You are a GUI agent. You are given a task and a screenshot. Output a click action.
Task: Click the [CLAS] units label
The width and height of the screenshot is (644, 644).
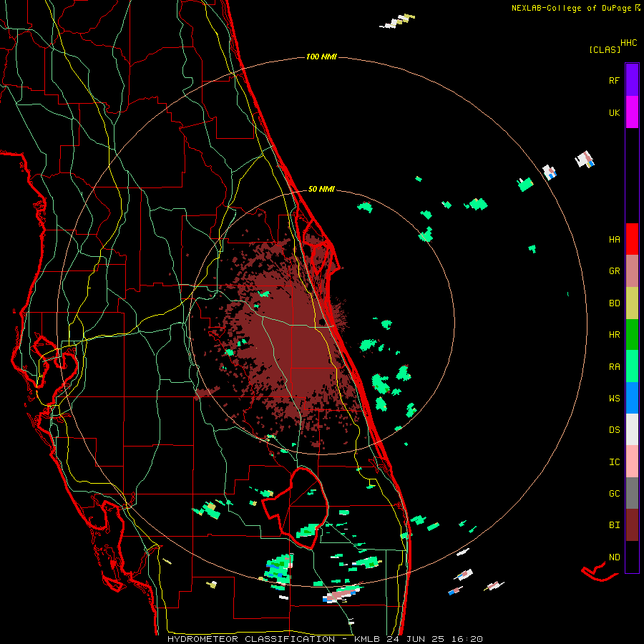click(605, 49)
